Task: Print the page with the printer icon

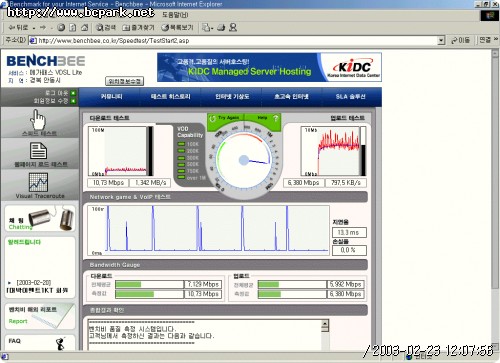Action: click(x=221, y=28)
